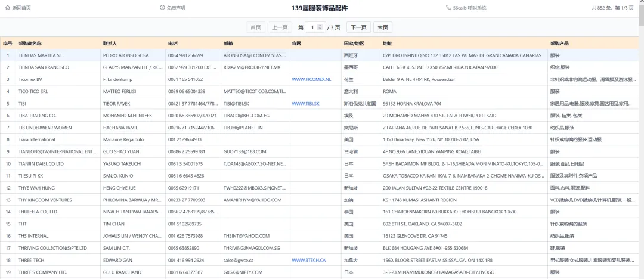Click email GUO7138@163.COM
This screenshot has width=644, height=279.
245,151
